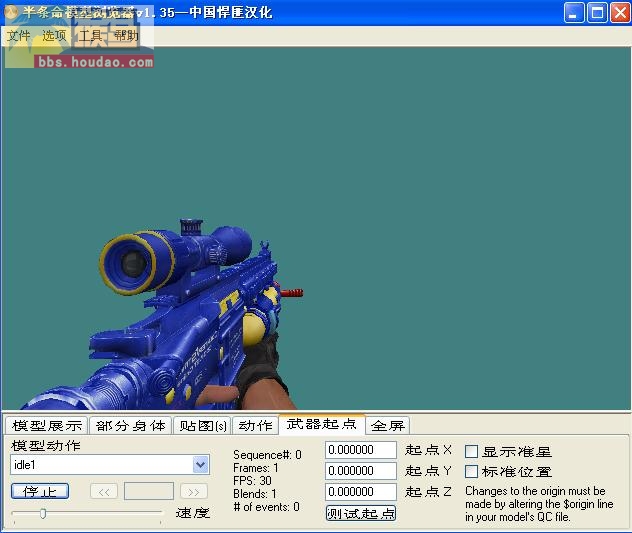The height and width of the screenshot is (533, 632).
Task: Click the frame number field between arrows
Action: pyautogui.click(x=149, y=491)
